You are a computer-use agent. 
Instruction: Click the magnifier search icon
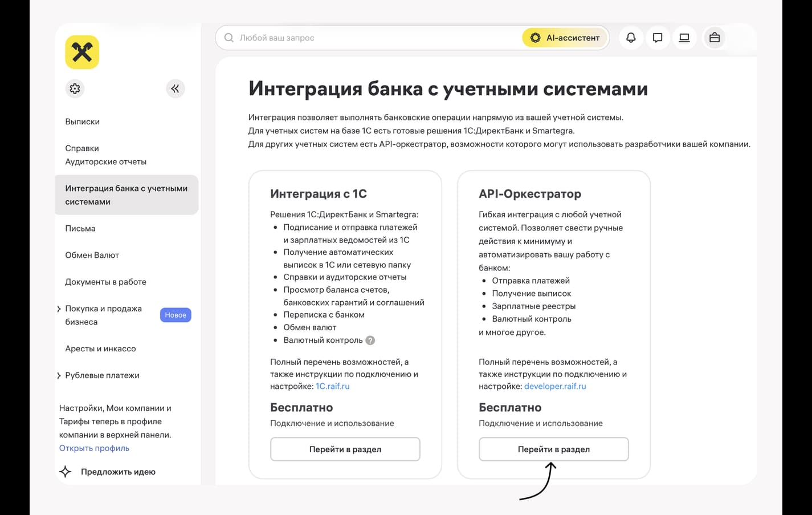tap(229, 38)
